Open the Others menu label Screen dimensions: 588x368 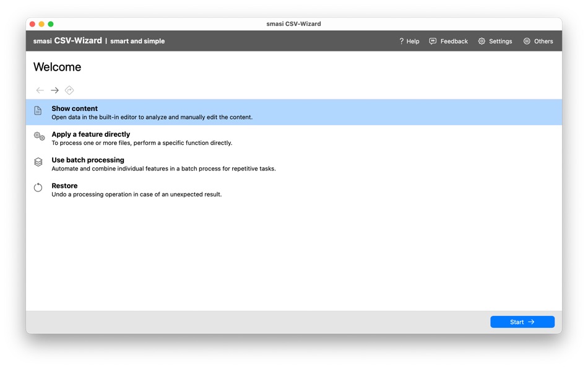pos(543,42)
